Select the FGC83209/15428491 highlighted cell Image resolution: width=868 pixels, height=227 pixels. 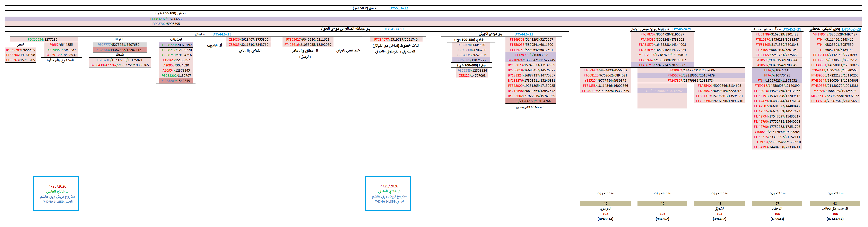coord(176,81)
